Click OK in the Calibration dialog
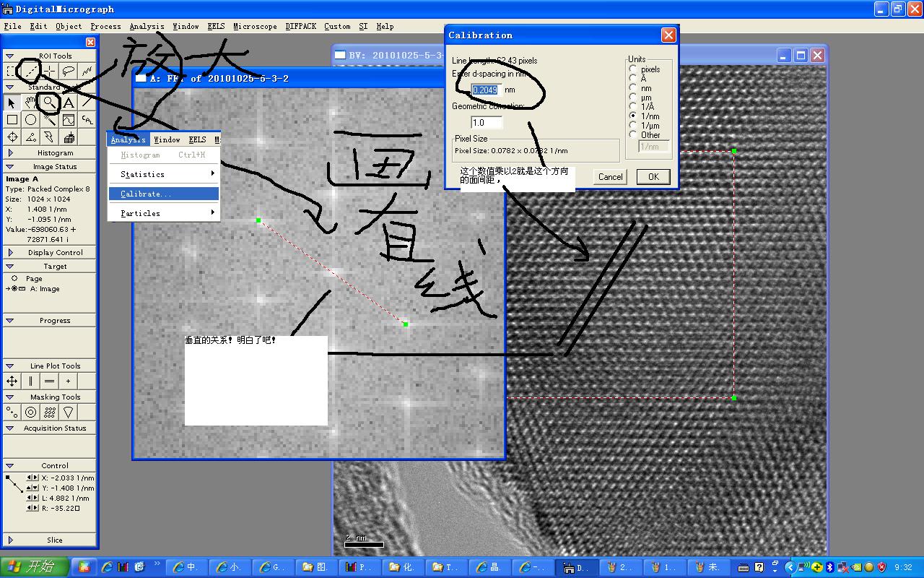Image resolution: width=924 pixels, height=578 pixels. click(x=653, y=176)
